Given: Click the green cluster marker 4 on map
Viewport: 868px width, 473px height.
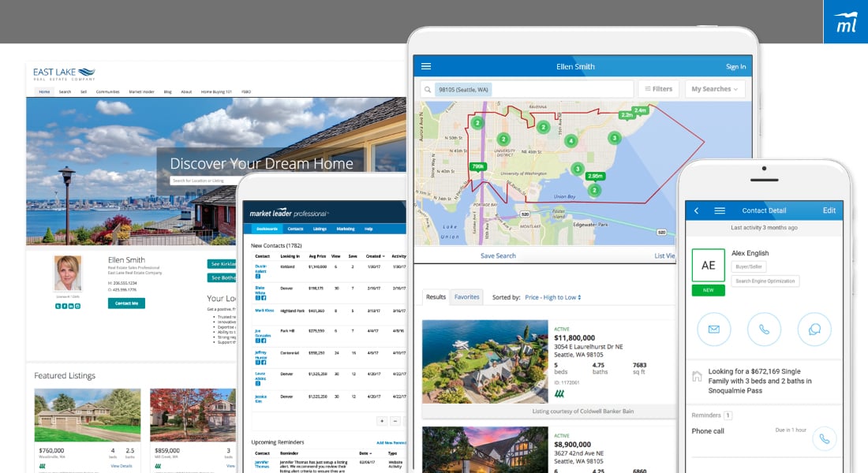Looking at the screenshot, I should click(571, 140).
